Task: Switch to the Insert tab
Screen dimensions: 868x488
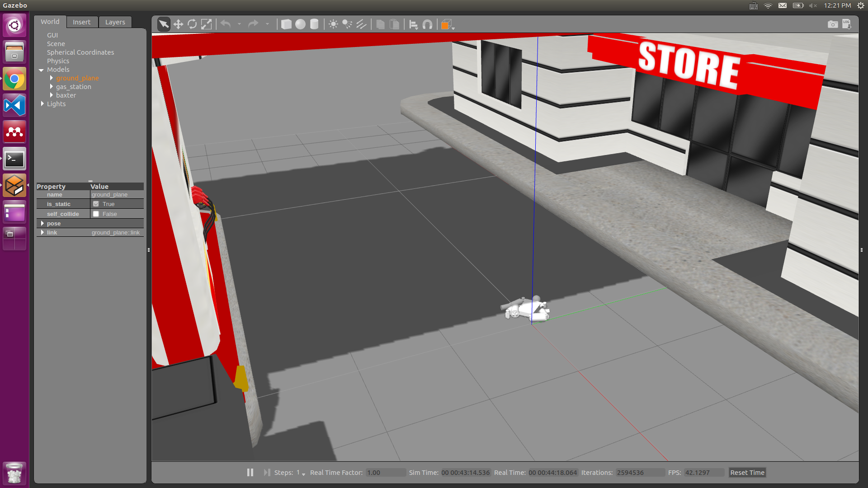Action: pos(81,22)
